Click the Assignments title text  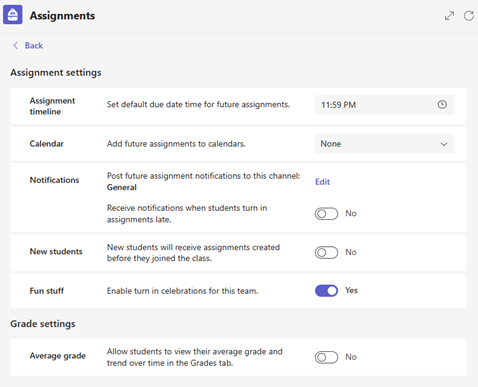pyautogui.click(x=62, y=16)
